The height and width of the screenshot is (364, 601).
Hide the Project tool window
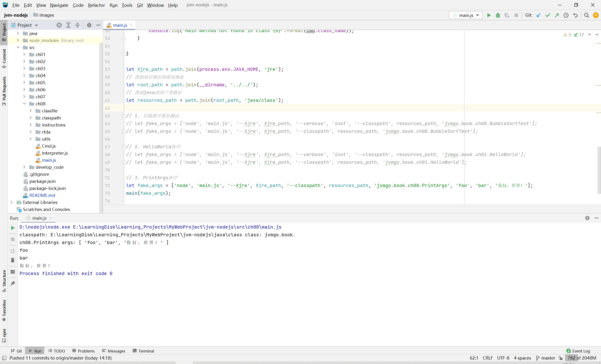(98, 25)
